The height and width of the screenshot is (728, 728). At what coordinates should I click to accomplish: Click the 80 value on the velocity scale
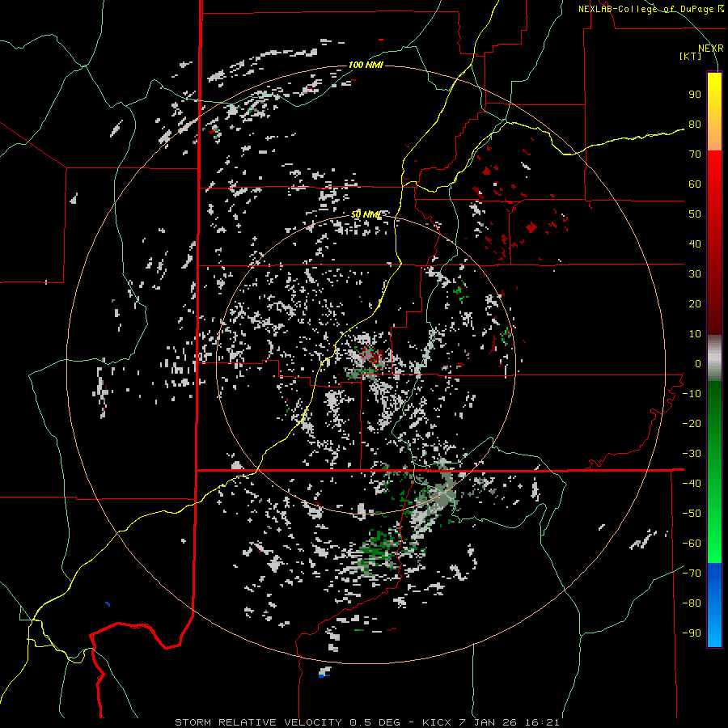tap(695, 125)
